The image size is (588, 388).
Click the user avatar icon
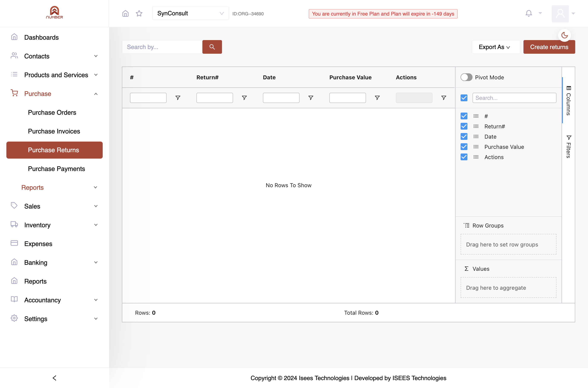[560, 14]
